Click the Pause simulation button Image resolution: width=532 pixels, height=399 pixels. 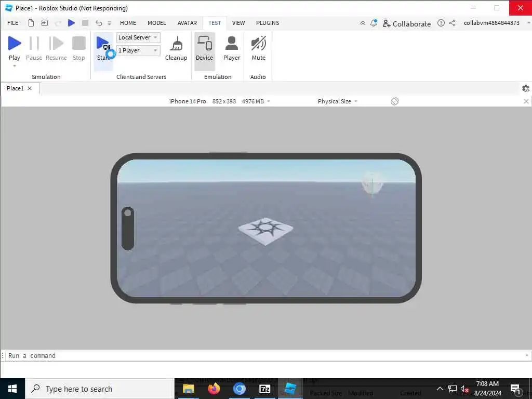[34, 48]
